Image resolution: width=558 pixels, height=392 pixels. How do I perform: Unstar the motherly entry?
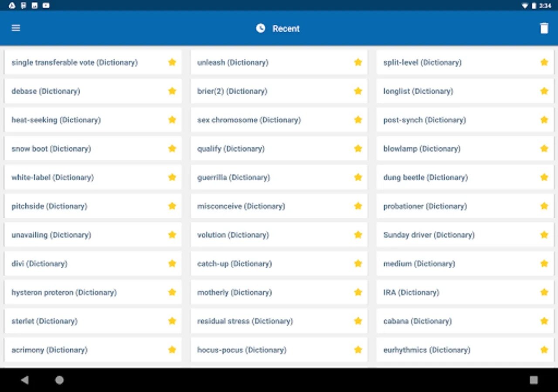pos(358,292)
